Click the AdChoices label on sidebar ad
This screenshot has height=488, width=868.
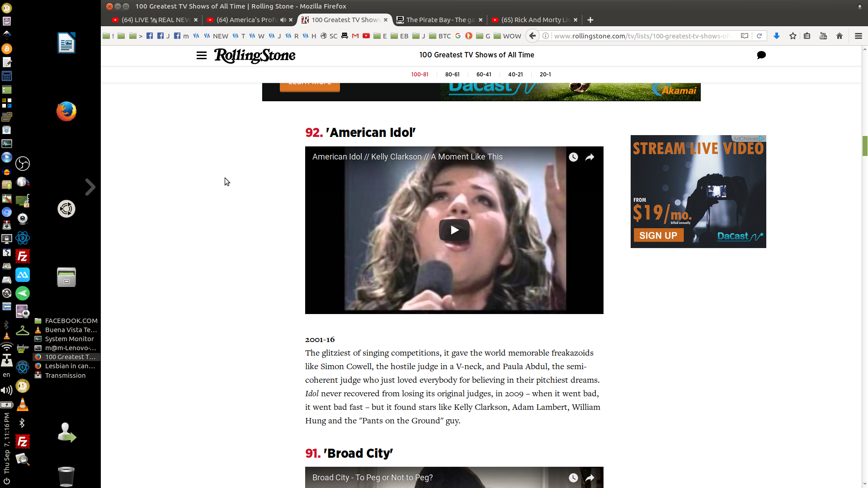coord(749,138)
